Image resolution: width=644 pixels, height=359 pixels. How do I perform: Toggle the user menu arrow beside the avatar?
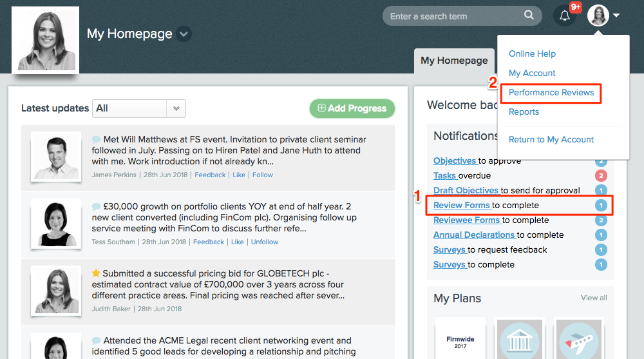pos(616,15)
